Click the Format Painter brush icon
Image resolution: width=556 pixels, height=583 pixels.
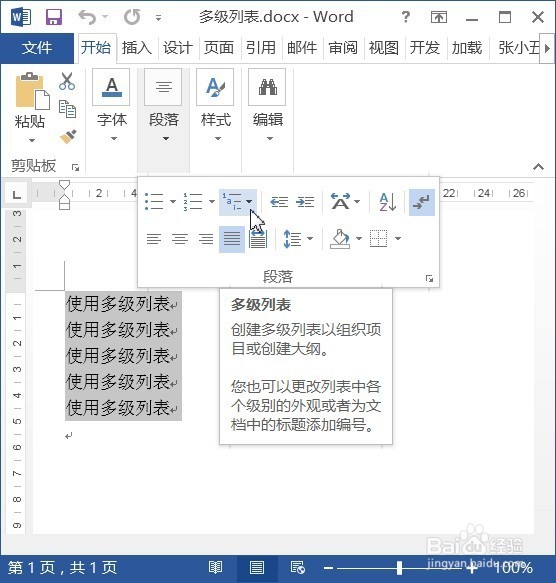[68, 136]
